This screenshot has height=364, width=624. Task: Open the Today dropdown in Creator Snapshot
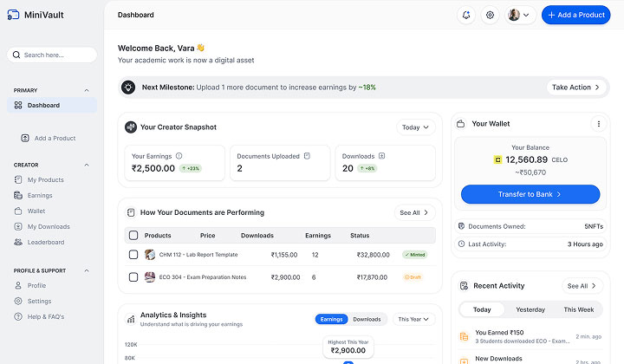pos(415,127)
